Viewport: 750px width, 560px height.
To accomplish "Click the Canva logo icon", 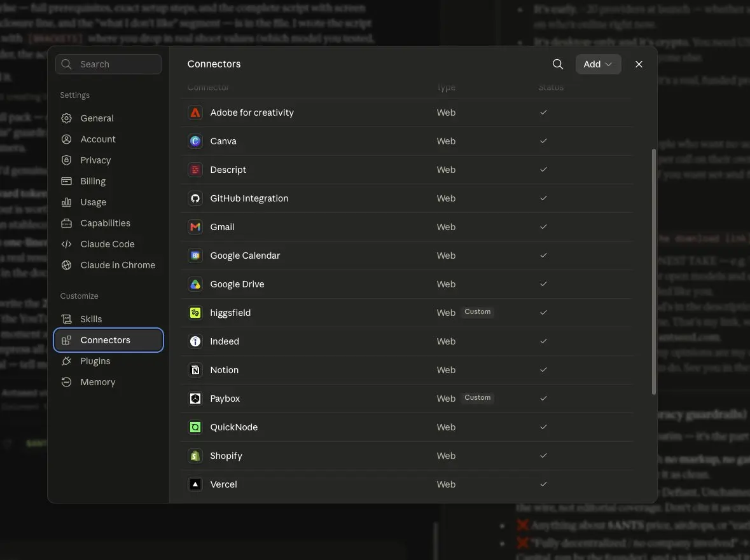I will tap(195, 142).
